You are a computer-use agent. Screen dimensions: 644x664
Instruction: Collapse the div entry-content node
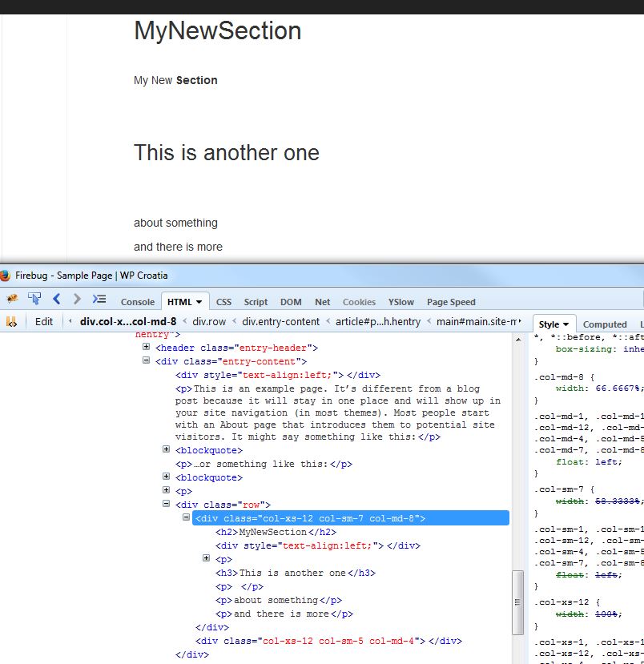146,360
